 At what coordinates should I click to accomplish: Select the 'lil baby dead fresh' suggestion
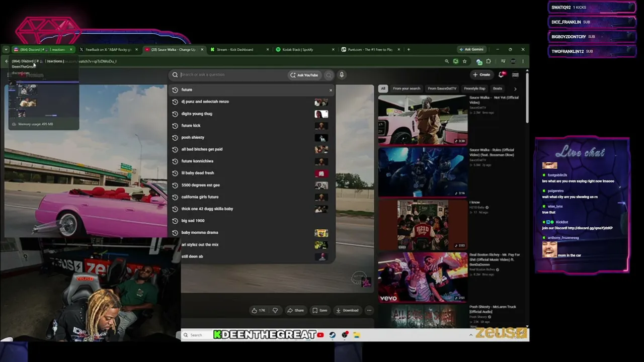point(252,173)
